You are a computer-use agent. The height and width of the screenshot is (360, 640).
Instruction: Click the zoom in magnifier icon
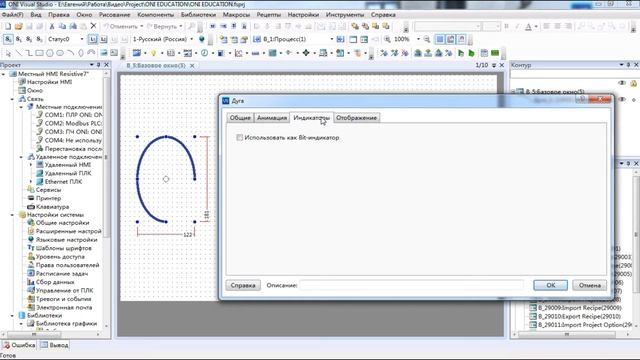(387, 39)
